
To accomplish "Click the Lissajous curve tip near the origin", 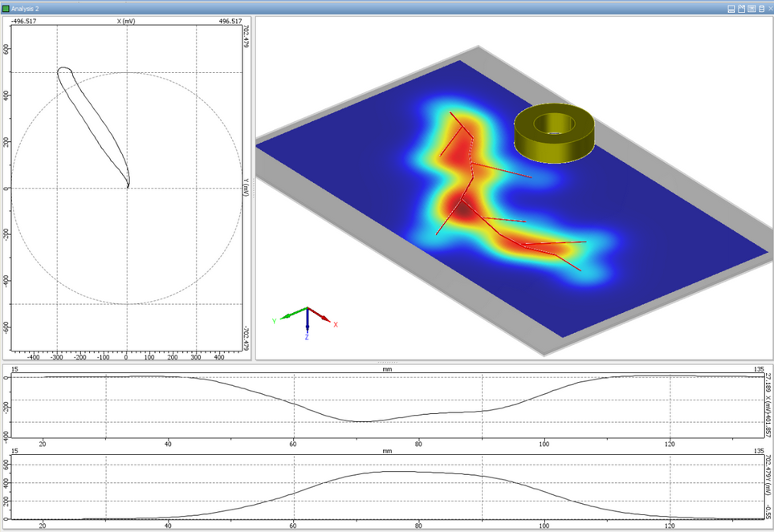I will point(128,185).
